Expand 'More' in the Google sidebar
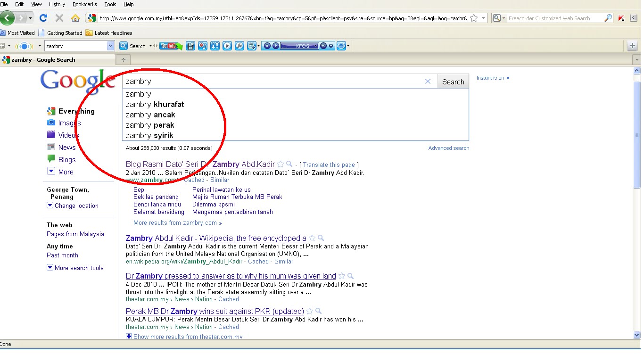The height and width of the screenshot is (362, 644). (x=60, y=172)
